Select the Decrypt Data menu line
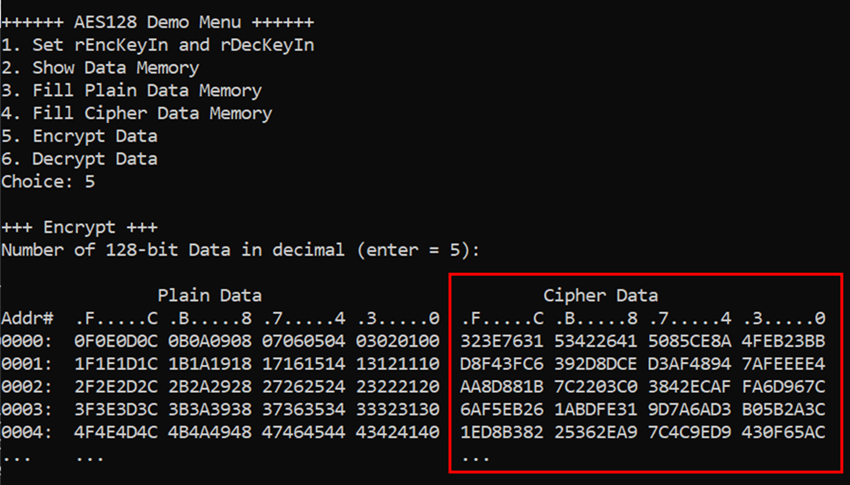This screenshot has height=485, width=850. pyautogui.click(x=79, y=159)
